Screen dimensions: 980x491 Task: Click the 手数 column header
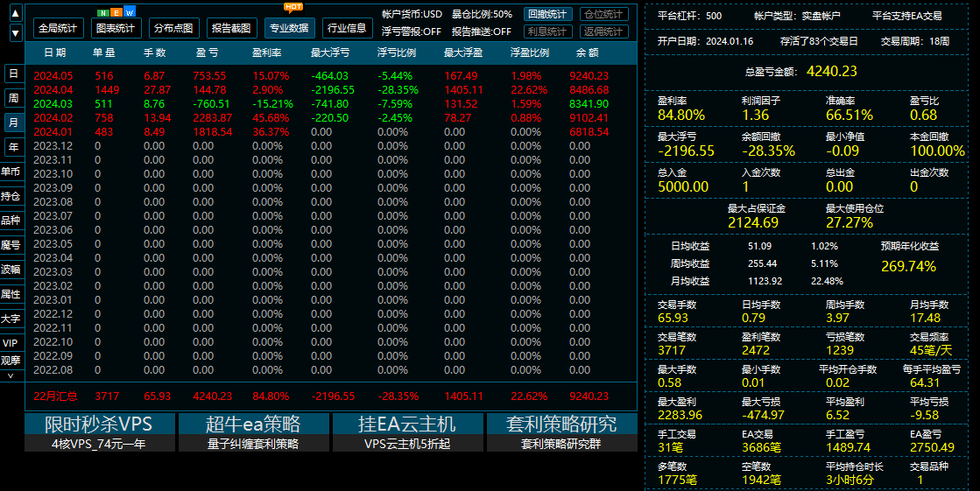pyautogui.click(x=155, y=53)
